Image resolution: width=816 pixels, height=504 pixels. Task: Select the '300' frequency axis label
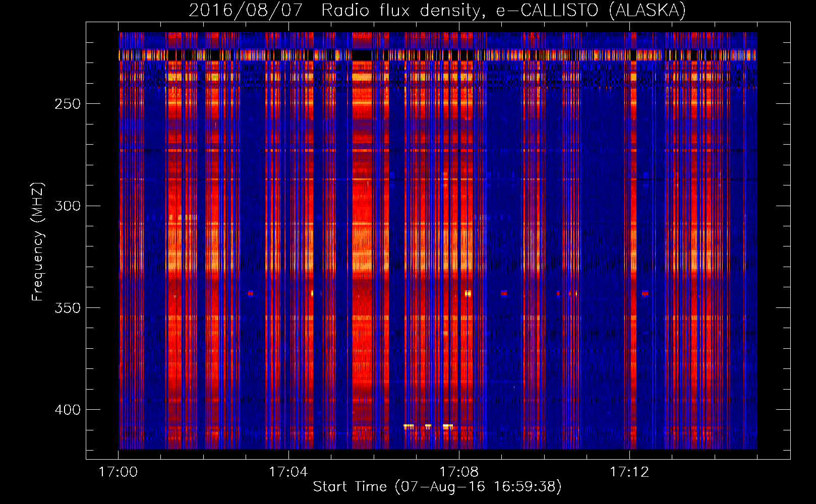68,206
